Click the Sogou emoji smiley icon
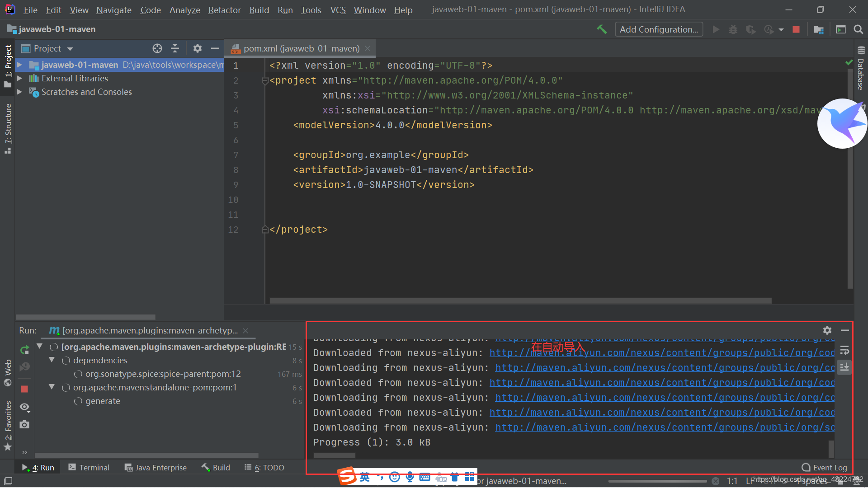 tap(395, 477)
